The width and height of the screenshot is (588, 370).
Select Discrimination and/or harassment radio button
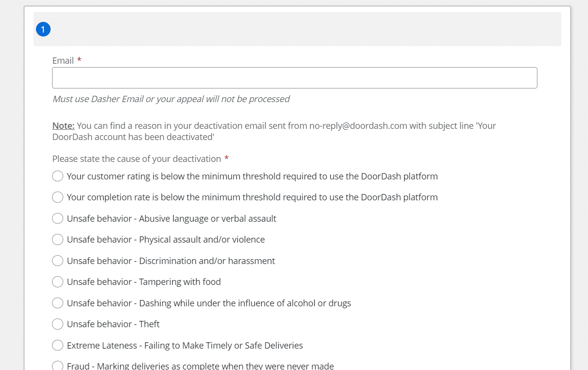click(x=58, y=261)
